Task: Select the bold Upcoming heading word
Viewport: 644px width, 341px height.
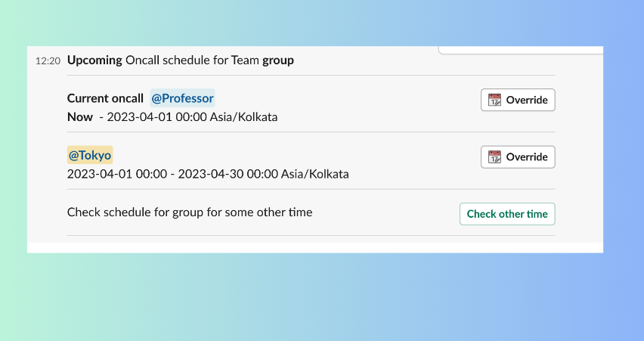Action: pyautogui.click(x=94, y=60)
